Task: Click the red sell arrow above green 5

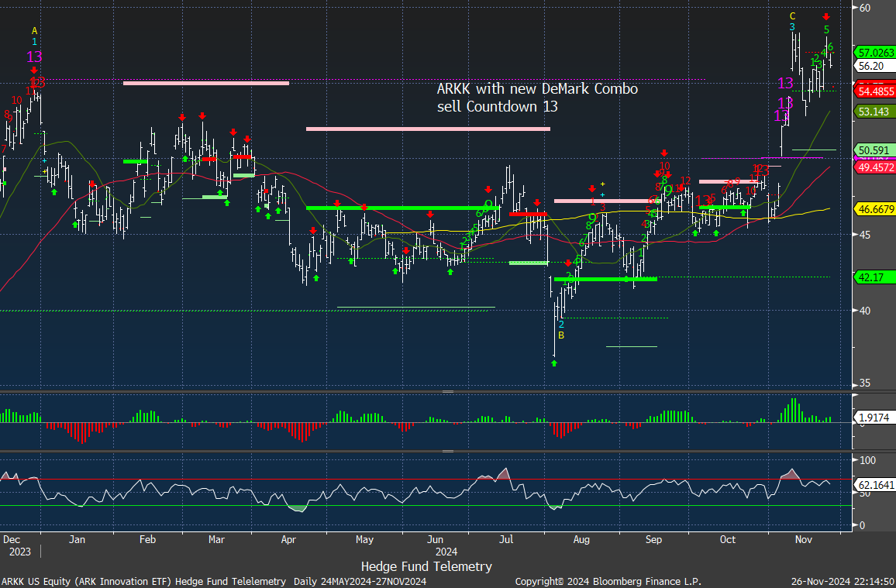Action: pos(826,16)
